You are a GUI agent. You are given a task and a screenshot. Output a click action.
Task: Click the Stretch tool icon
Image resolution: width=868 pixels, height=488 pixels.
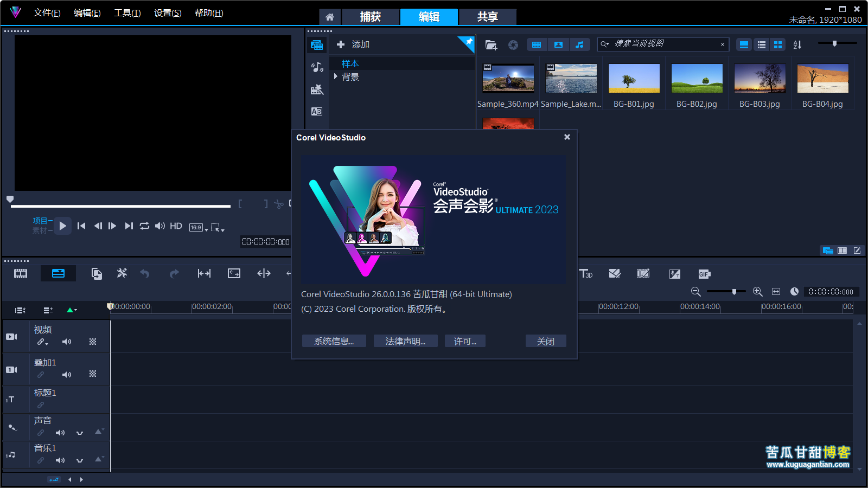pos(234,273)
